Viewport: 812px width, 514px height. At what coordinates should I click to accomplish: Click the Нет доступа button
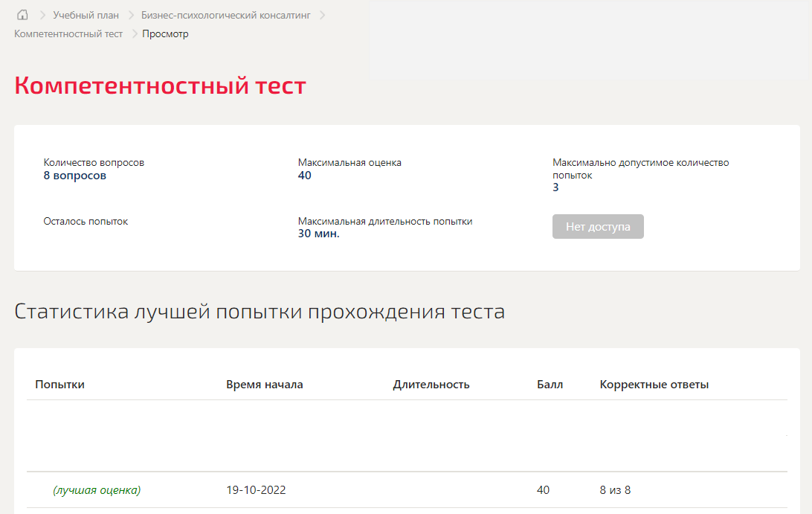coord(598,226)
